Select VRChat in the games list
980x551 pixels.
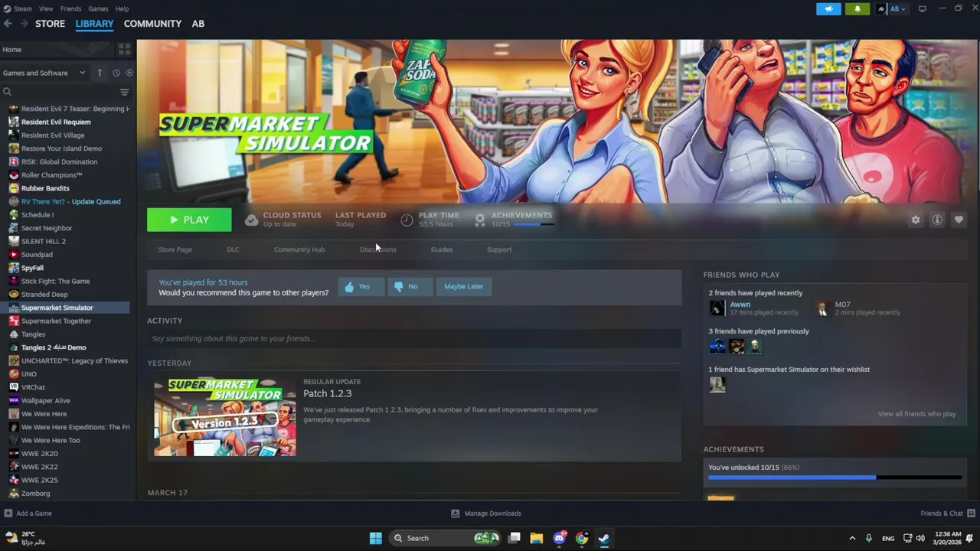tap(33, 387)
